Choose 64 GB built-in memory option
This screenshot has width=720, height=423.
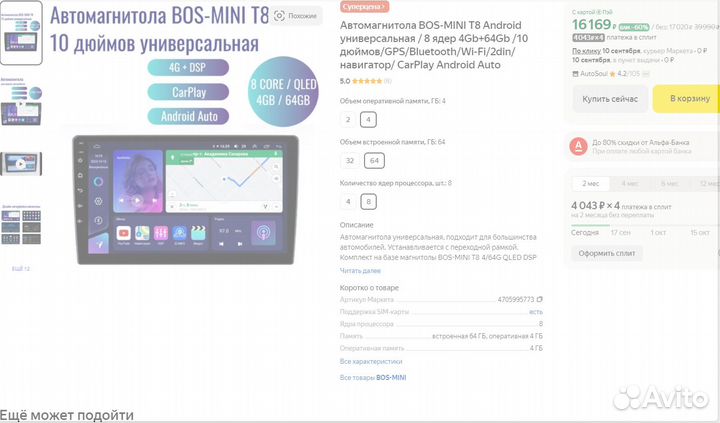(374, 161)
